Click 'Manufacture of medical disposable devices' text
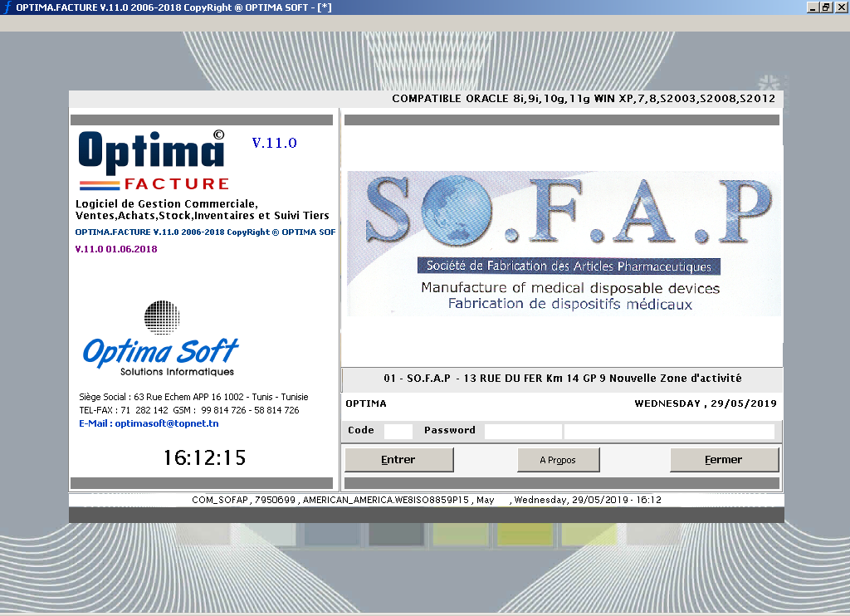Screen dimensions: 850x616 tap(570, 288)
